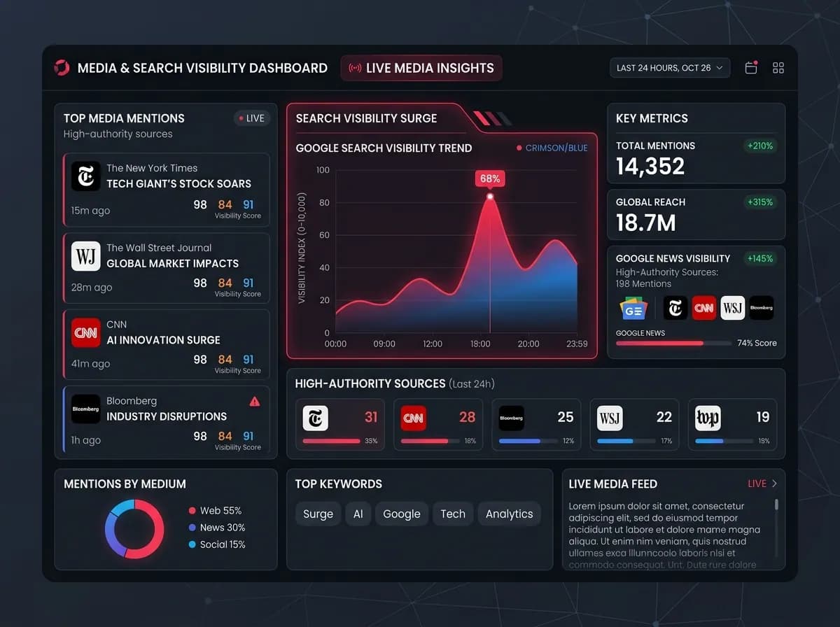Image resolution: width=840 pixels, height=627 pixels.
Task: Click the Washington Post count 19
Action: [x=763, y=417]
